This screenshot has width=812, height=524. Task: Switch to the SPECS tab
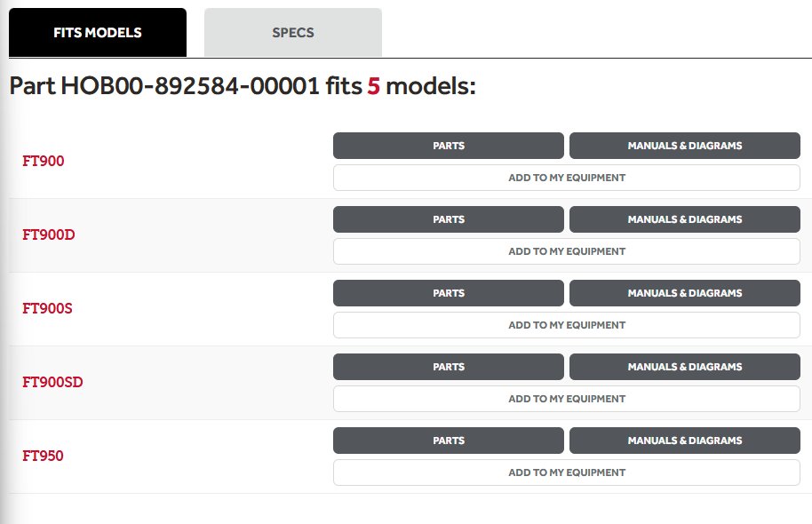(292, 33)
